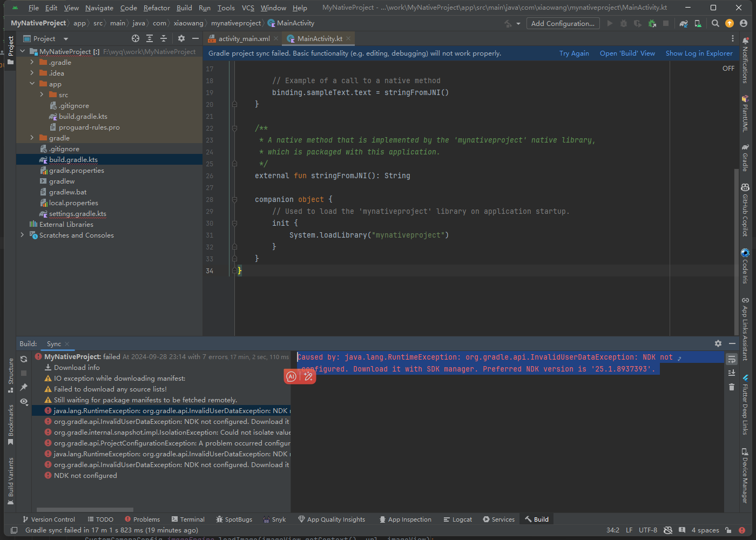This screenshot has height=540, width=756.
Task: Open editor tabs three-dot menu
Action: click(733, 38)
